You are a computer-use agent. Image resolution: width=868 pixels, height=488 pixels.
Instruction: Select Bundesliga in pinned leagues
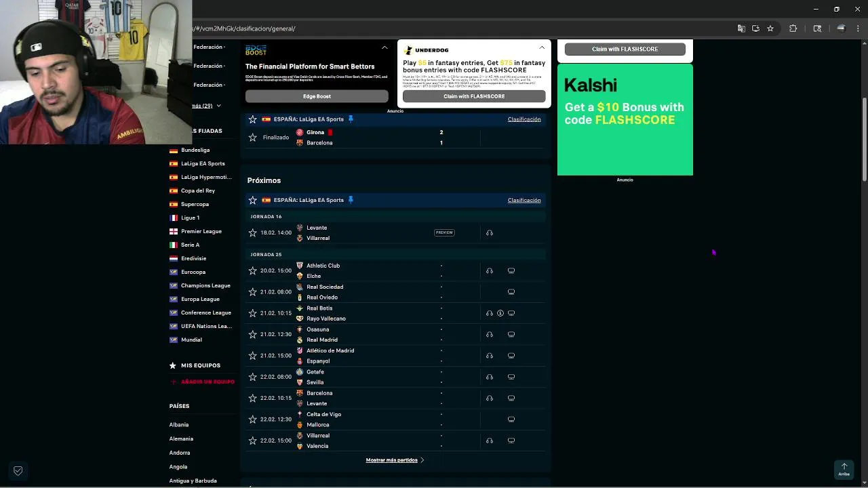[x=195, y=150]
